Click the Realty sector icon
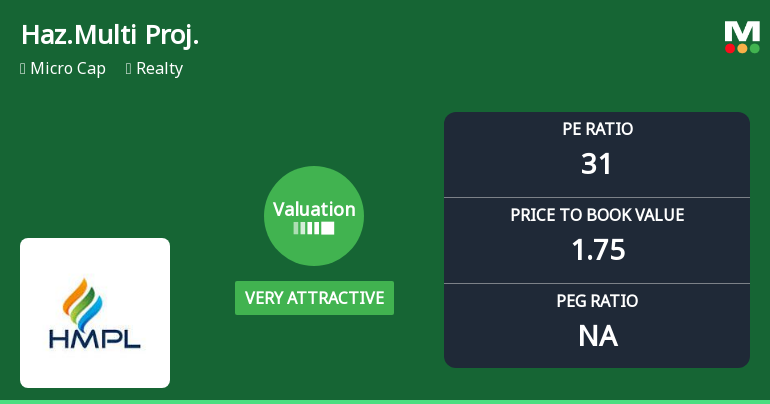 click(x=129, y=69)
